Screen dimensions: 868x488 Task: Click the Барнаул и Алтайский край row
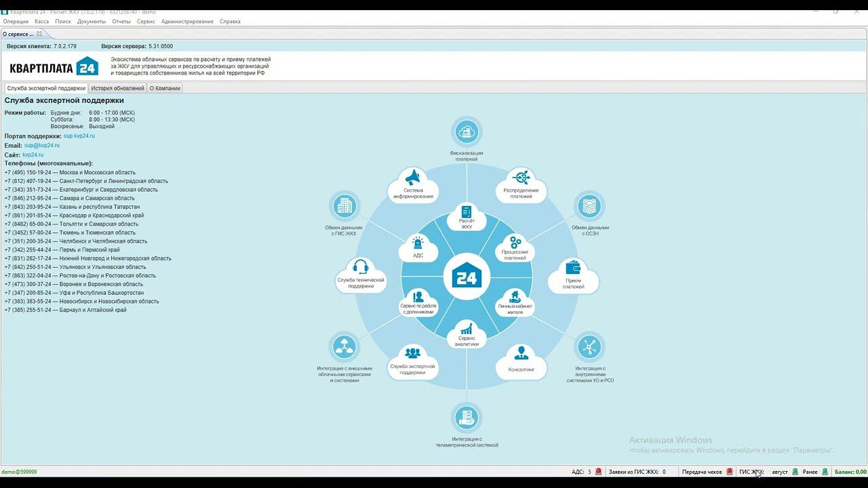click(x=65, y=310)
